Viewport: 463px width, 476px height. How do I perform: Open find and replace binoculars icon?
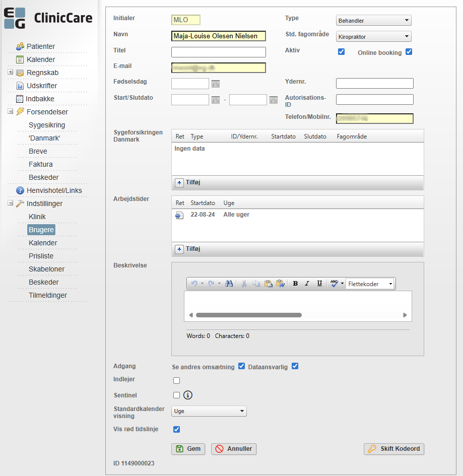click(x=229, y=284)
